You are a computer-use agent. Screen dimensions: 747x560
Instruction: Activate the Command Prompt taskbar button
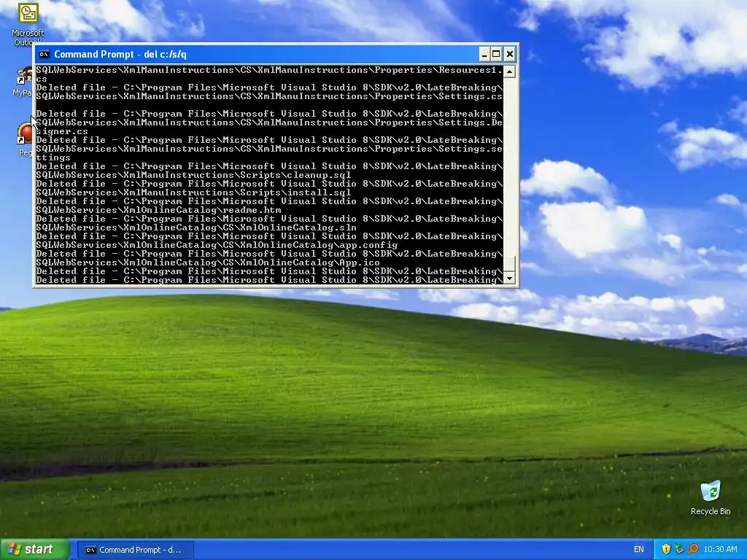click(x=135, y=550)
